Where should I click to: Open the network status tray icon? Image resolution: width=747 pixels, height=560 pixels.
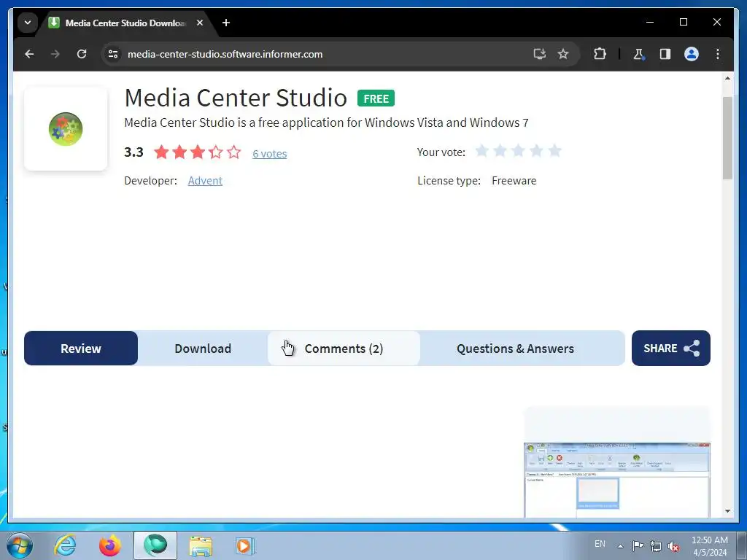656,546
